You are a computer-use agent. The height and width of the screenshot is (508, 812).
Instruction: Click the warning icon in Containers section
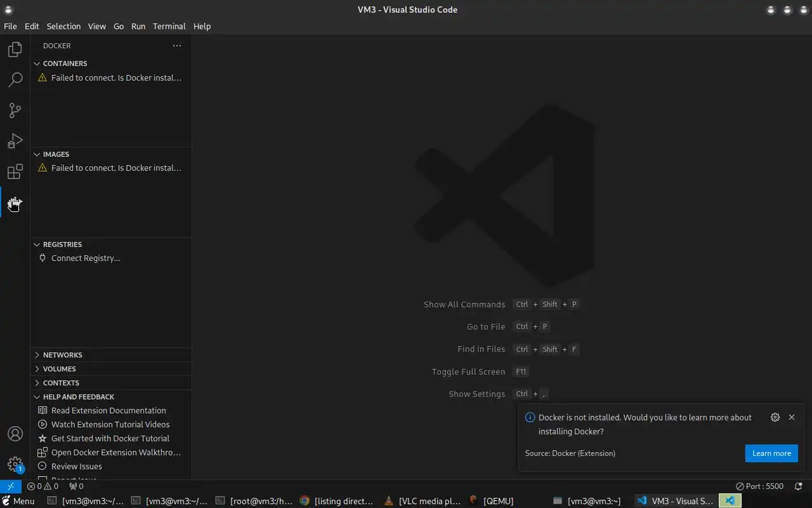43,77
